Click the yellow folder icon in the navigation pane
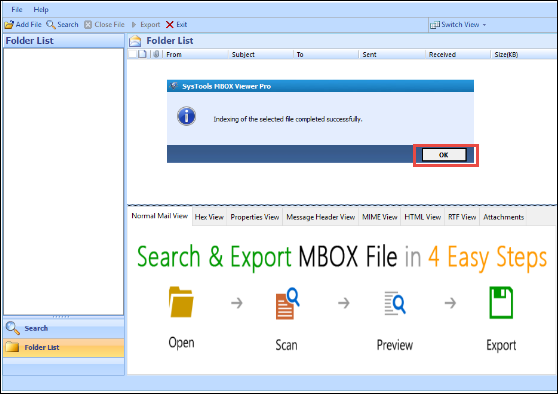This screenshot has height=394, width=558. (12, 347)
